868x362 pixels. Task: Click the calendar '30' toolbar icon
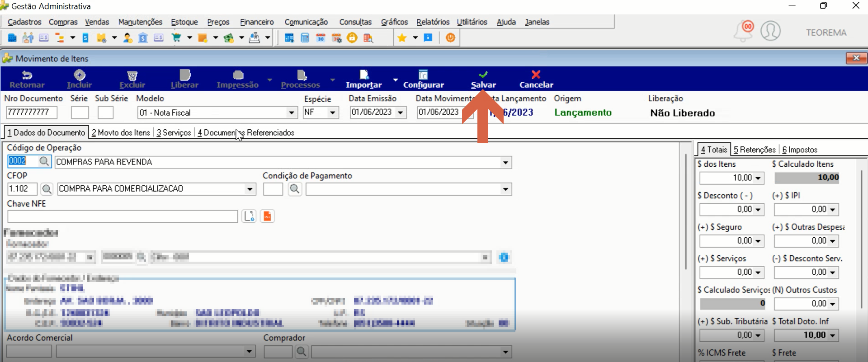coord(321,38)
